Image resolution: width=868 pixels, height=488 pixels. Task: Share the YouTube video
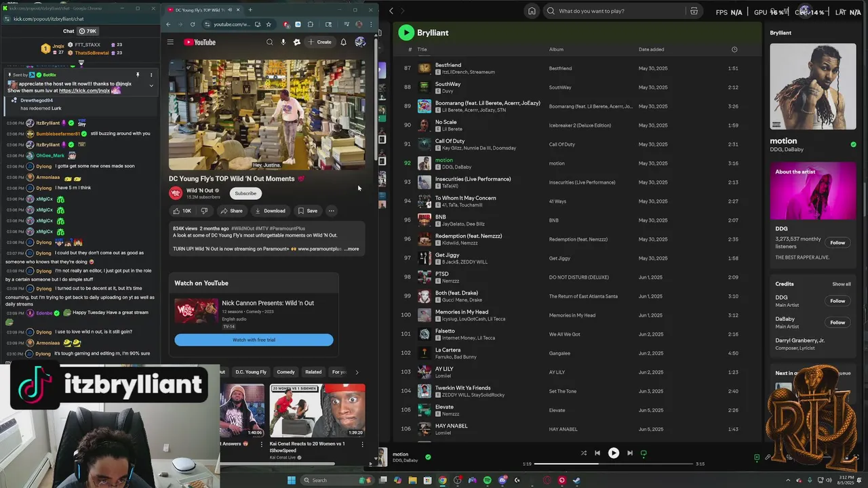click(x=231, y=211)
